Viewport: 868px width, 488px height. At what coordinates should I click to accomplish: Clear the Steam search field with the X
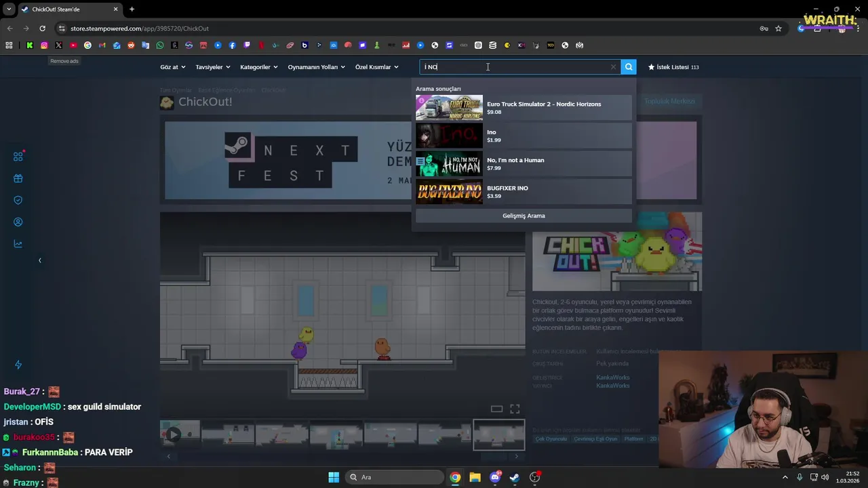pos(613,67)
